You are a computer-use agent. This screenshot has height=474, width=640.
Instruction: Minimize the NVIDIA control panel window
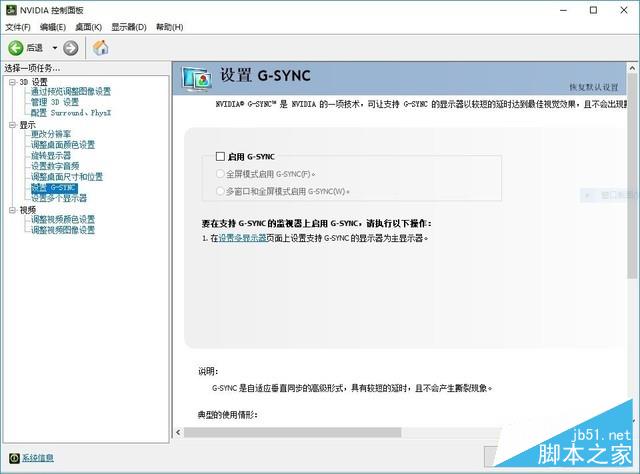click(564, 11)
